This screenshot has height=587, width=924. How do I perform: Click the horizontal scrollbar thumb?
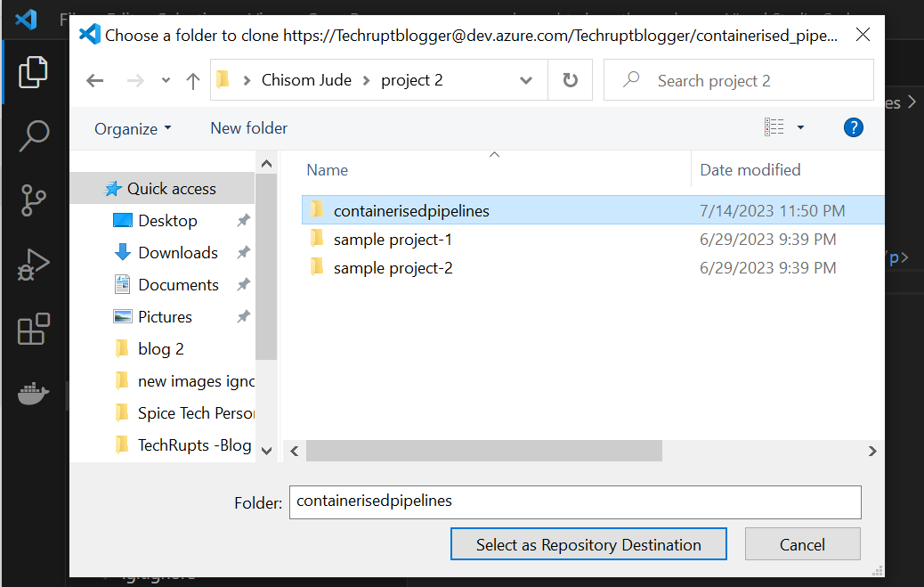click(x=483, y=452)
